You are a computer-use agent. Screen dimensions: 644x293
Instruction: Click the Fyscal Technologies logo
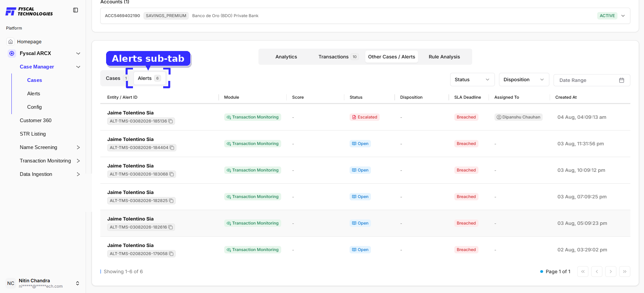(x=29, y=11)
